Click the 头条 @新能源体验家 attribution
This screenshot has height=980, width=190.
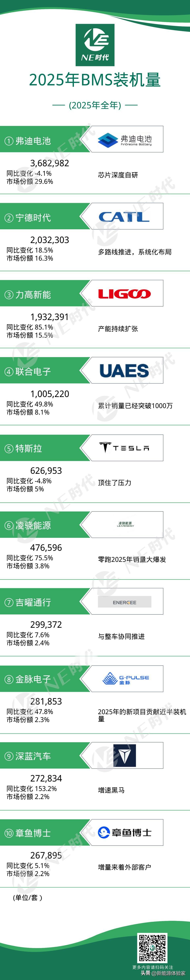[163, 972]
